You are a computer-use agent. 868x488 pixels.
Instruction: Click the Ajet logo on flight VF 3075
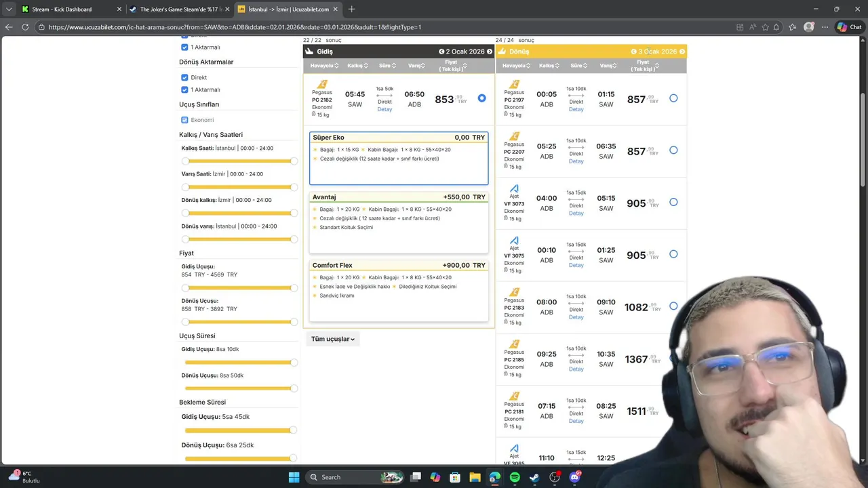[514, 241]
